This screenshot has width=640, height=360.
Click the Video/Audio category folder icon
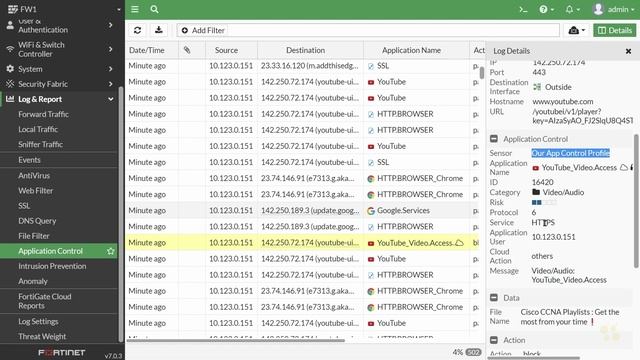536,192
